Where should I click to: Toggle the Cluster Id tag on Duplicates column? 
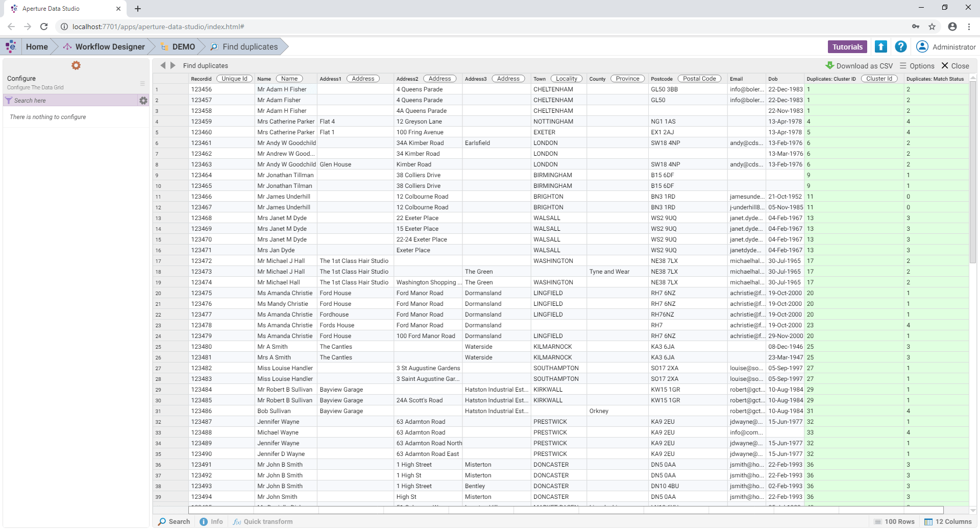click(x=879, y=78)
